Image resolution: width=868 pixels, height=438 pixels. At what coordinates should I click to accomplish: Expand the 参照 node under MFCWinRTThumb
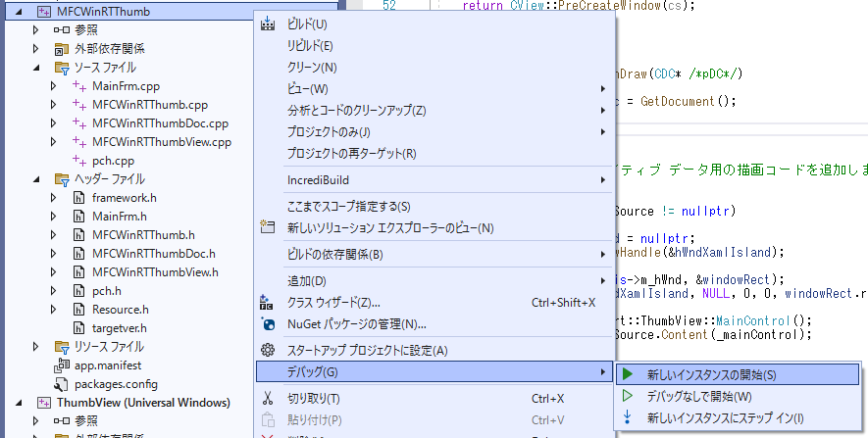(36, 29)
